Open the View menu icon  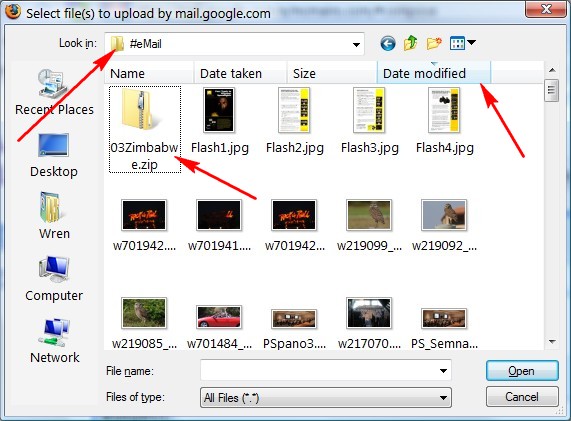(x=457, y=43)
